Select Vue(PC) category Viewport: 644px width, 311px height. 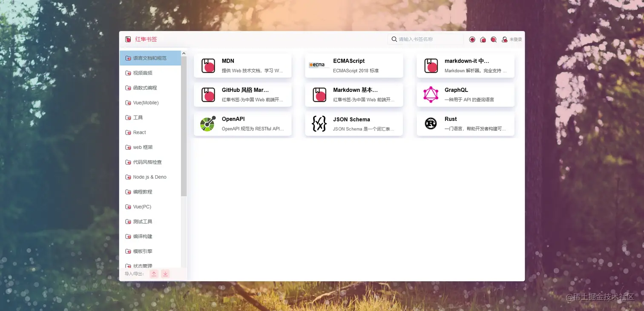click(x=150, y=207)
